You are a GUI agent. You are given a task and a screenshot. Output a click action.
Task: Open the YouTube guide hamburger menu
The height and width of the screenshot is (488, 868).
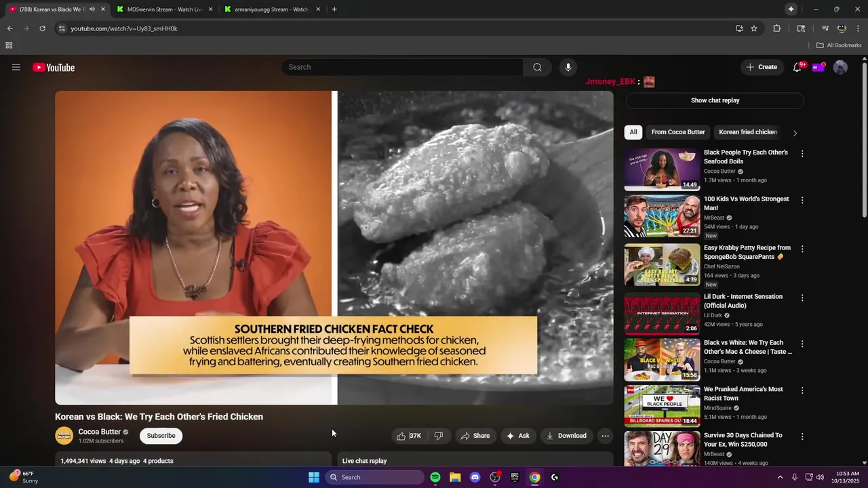16,67
